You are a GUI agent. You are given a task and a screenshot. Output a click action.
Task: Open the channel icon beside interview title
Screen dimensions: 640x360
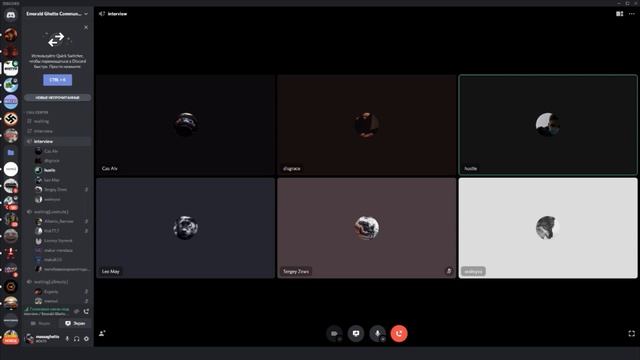click(102, 14)
